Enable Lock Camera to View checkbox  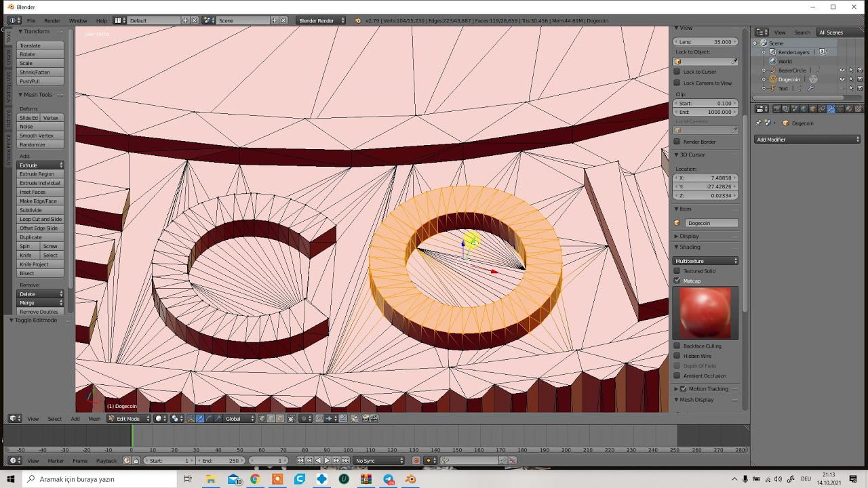(x=677, y=83)
